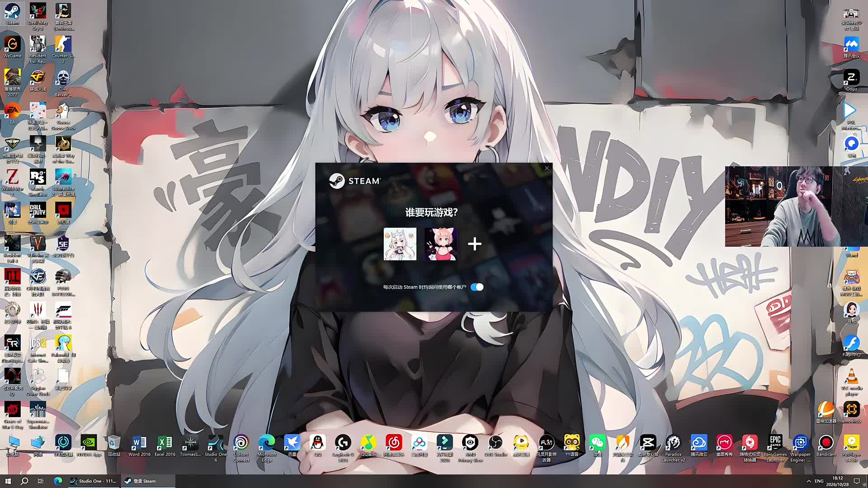Launch Oopz desktop icon
Image resolution: width=868 pixels, height=488 pixels.
851,80
